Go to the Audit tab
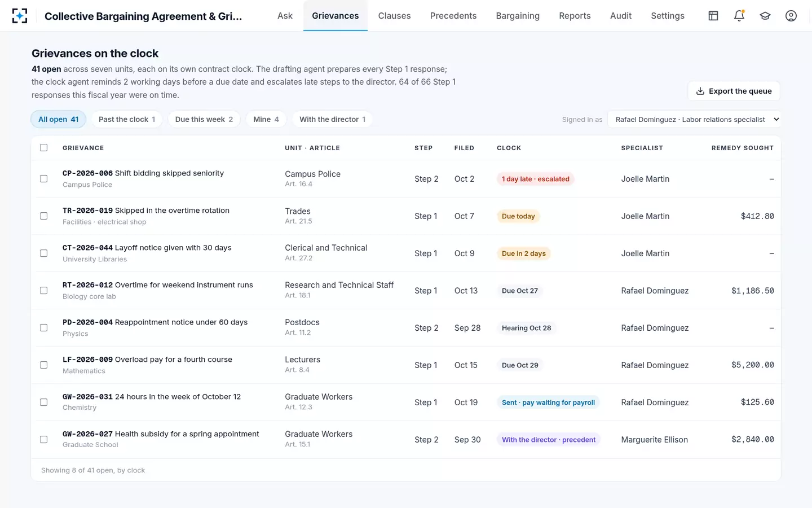 [x=621, y=16]
